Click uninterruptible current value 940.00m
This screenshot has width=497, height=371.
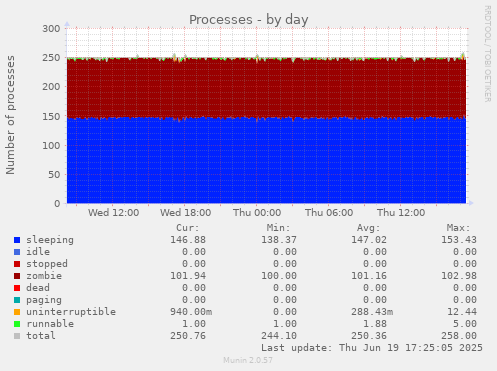pyautogui.click(x=191, y=312)
